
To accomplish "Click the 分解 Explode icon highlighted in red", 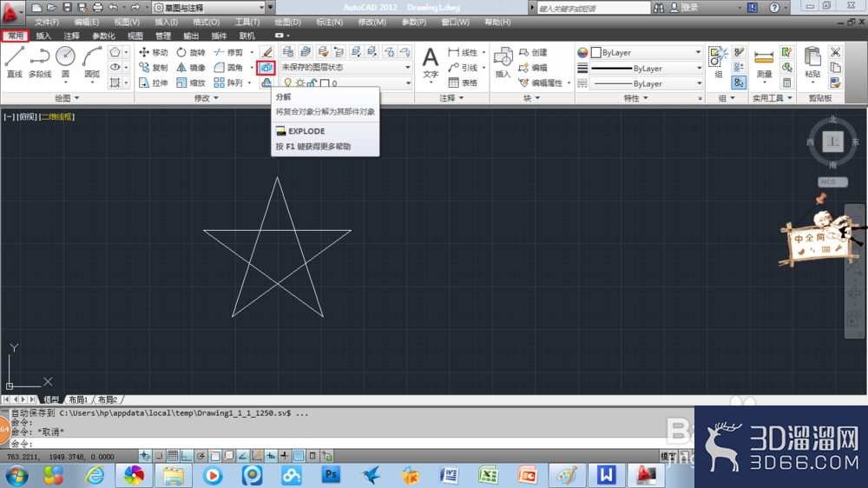I will coord(266,68).
